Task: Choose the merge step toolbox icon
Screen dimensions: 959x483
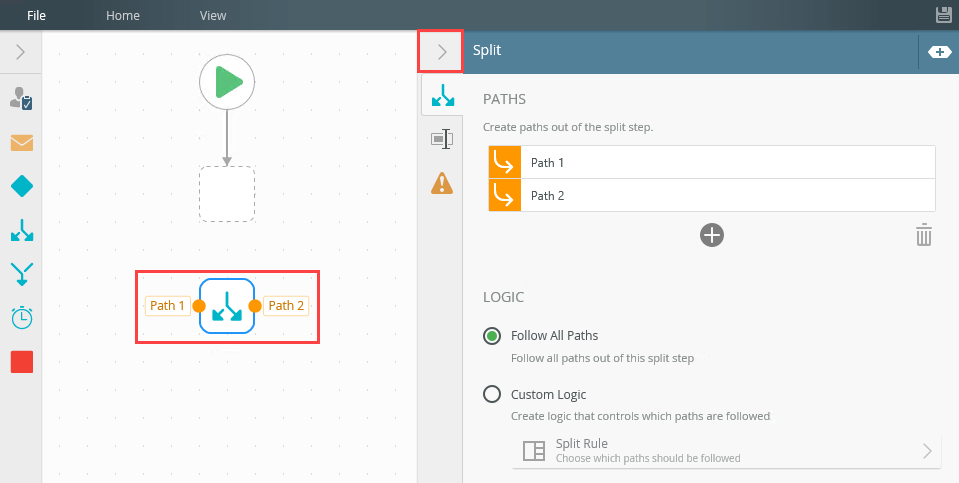Action: (x=21, y=273)
